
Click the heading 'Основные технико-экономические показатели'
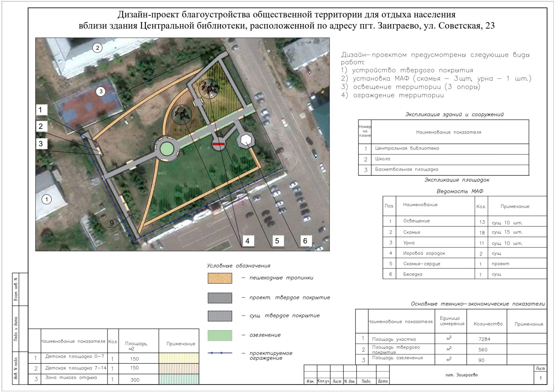pyautogui.click(x=478, y=304)
